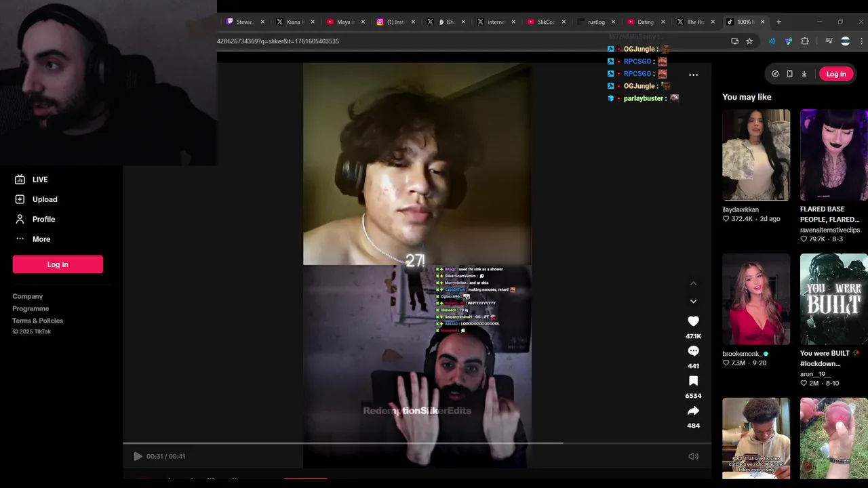The image size is (868, 488).
Task: Switch to the Stewie browser tab
Action: [x=244, y=22]
